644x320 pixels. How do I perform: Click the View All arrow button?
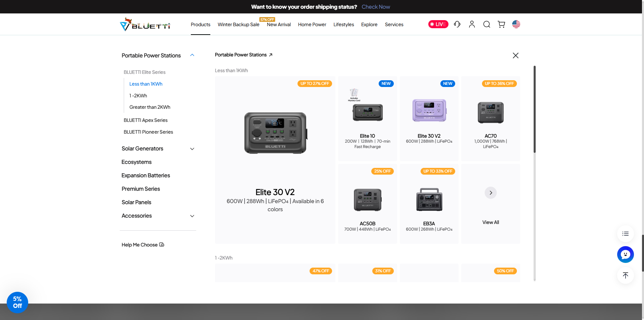coord(490,193)
